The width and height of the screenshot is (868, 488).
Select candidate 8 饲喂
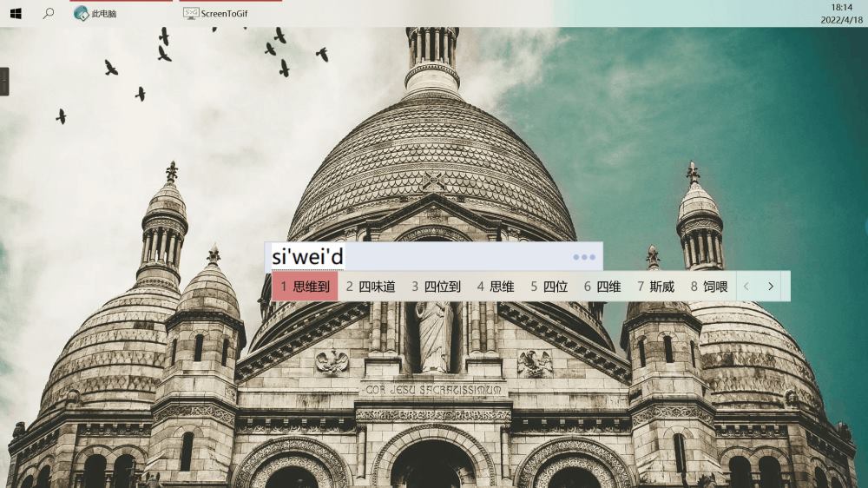click(x=709, y=286)
